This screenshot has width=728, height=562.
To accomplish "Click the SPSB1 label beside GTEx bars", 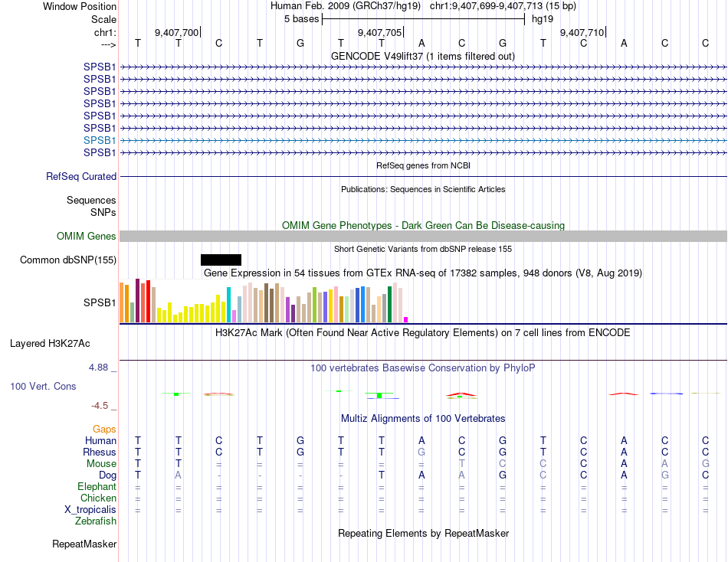I will 100,302.
